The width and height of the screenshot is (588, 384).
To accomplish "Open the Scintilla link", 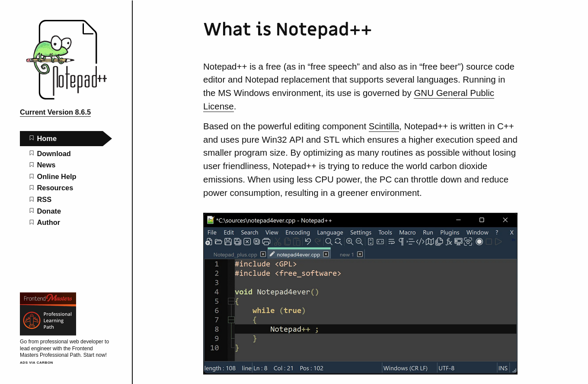I will point(384,126).
